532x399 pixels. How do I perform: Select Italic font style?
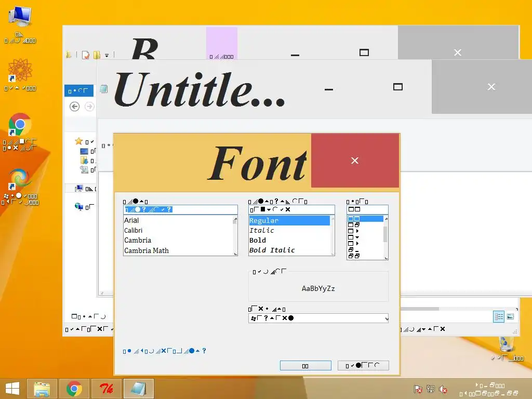click(289, 230)
